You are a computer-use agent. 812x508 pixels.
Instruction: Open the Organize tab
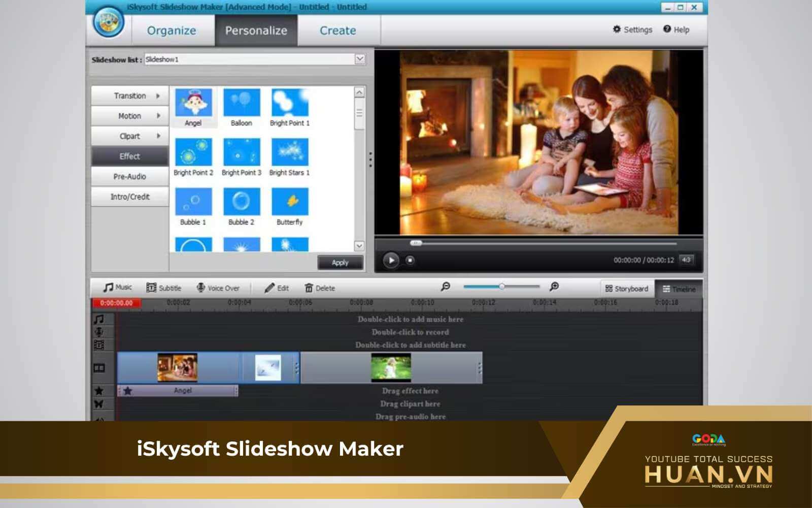pyautogui.click(x=172, y=30)
